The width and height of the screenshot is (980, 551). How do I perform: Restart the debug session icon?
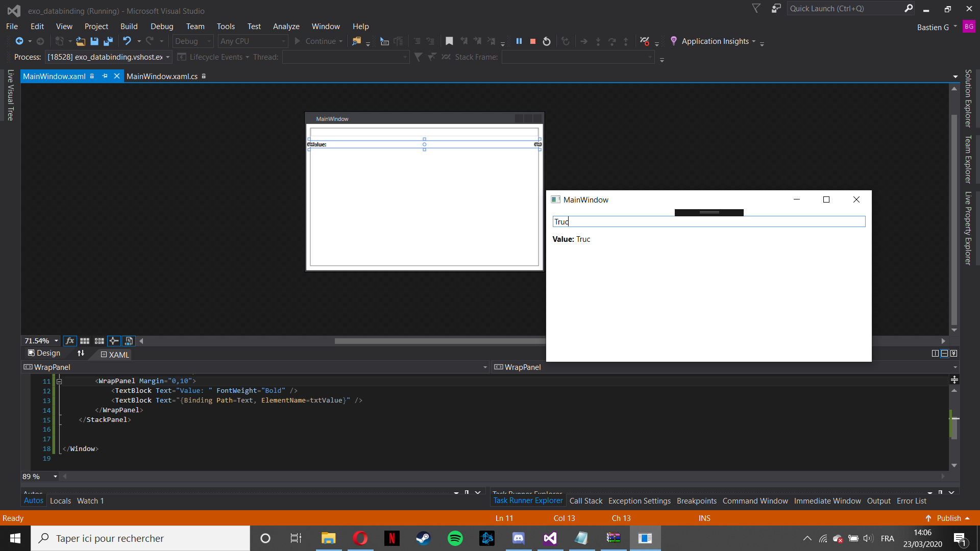click(546, 41)
